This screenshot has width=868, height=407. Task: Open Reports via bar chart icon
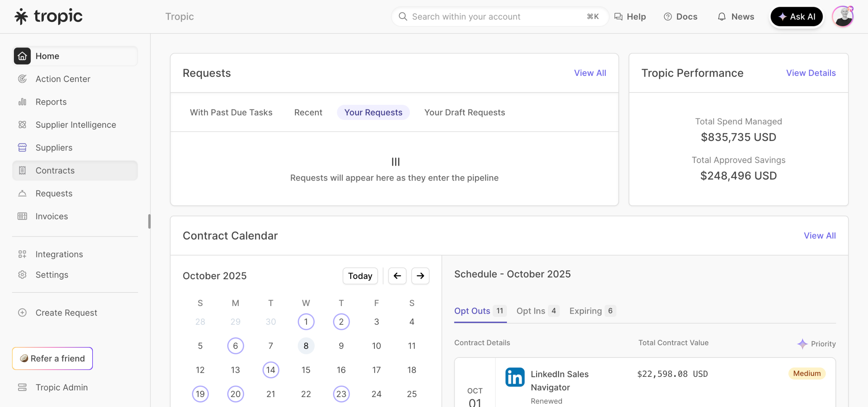[x=22, y=102]
